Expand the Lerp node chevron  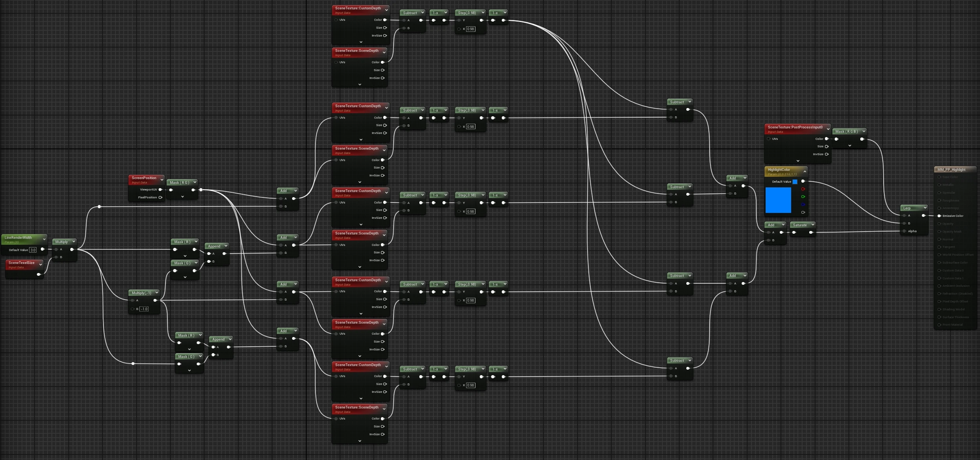[925, 207]
